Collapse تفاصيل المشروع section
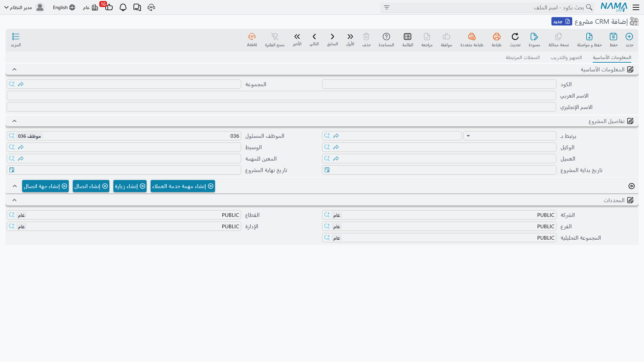The height and width of the screenshot is (362, 644). tap(14, 121)
